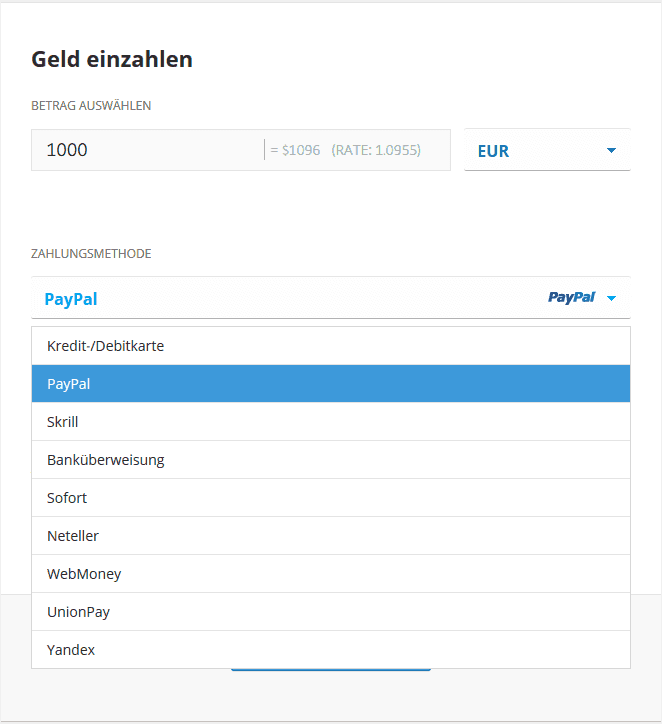Click the Geld einzahlen heading
This screenshot has height=724, width=662.
112,59
